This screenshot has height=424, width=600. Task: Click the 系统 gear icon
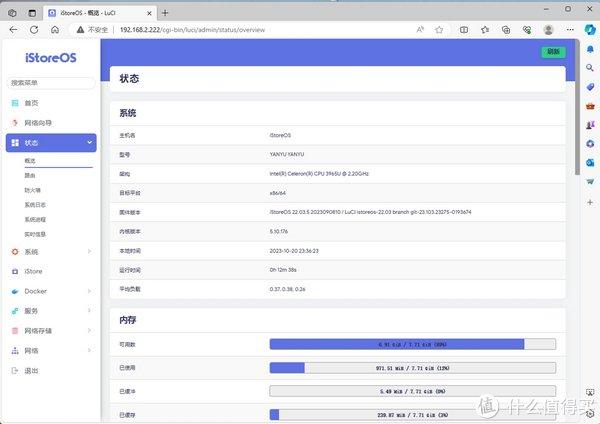click(15, 251)
